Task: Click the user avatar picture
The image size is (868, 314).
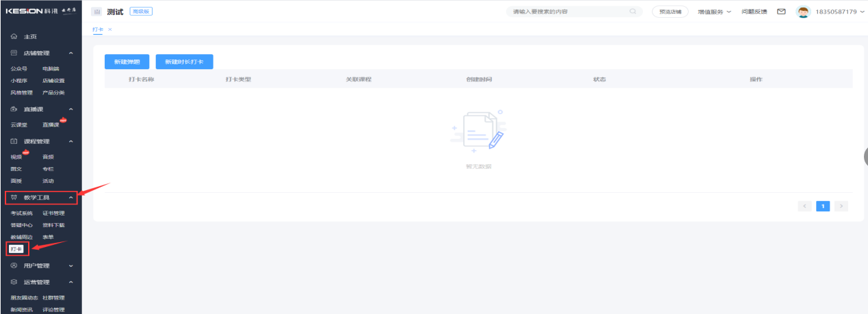Action: pyautogui.click(x=803, y=12)
